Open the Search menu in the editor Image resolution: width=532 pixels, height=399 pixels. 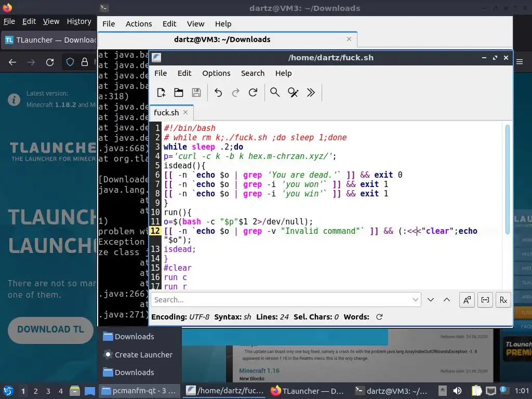click(x=253, y=73)
